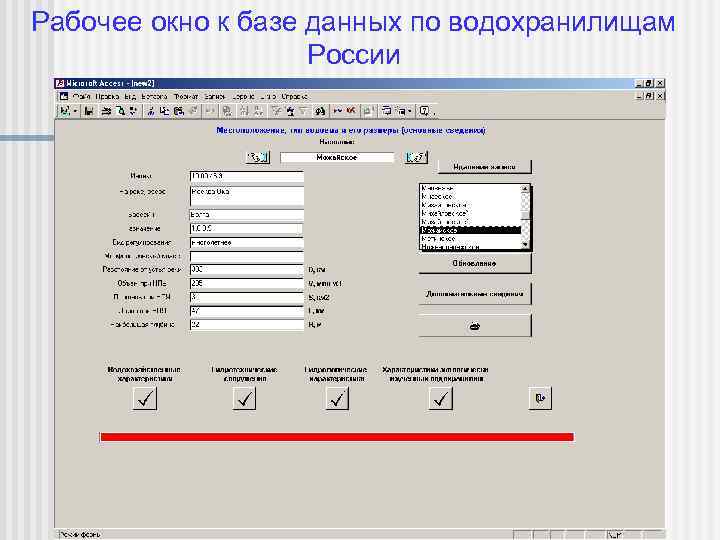
Task: Click the Дополнительные сведения button
Action: 474,294
